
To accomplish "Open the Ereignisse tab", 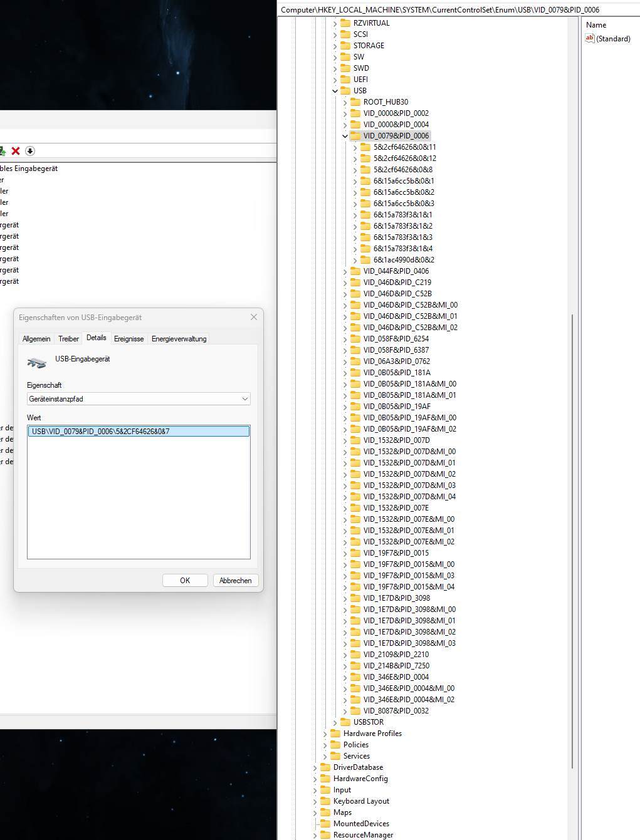I will click(x=129, y=338).
